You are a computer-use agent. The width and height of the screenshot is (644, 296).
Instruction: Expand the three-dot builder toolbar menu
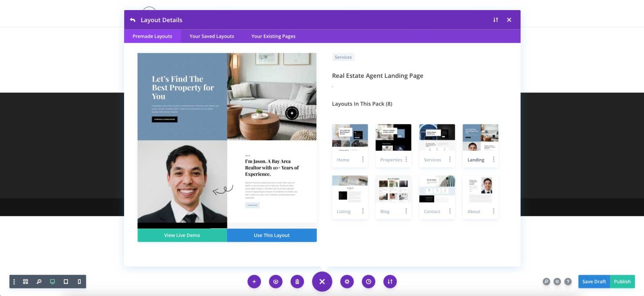click(14, 281)
